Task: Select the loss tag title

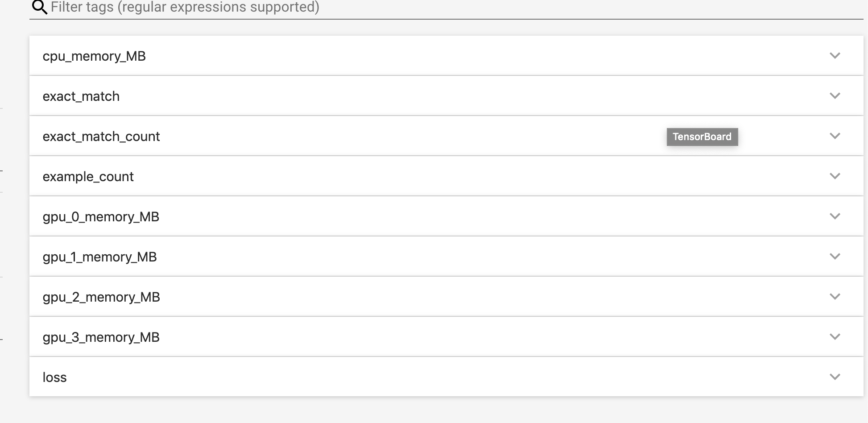Action: (x=54, y=377)
